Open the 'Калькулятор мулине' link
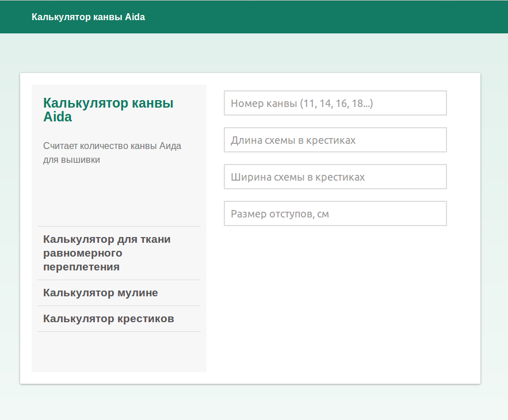This screenshot has width=508, height=420. (101, 293)
